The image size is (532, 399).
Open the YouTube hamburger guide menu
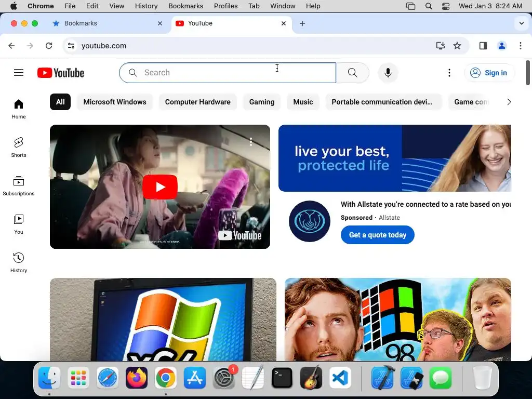coord(19,73)
